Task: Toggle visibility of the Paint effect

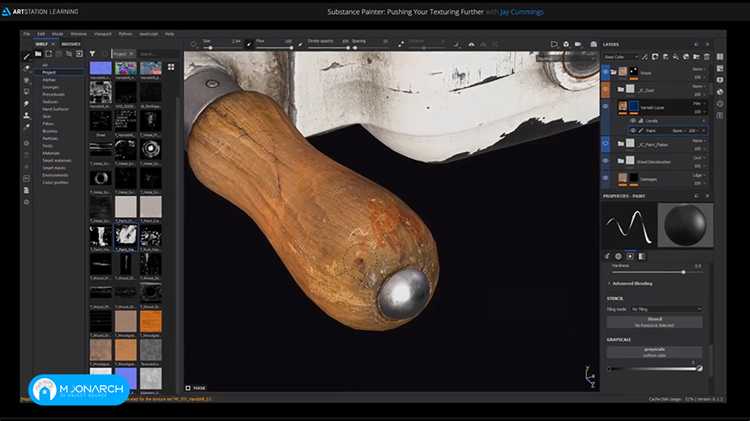Action: tap(633, 130)
